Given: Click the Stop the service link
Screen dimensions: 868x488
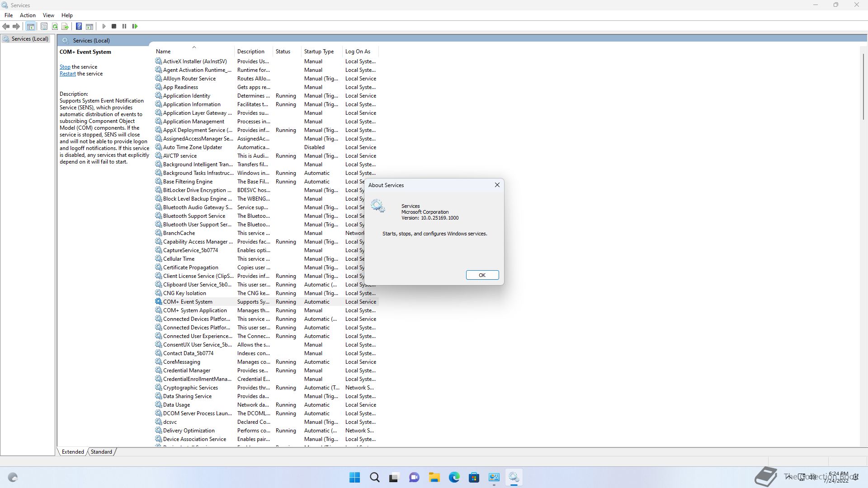Looking at the screenshot, I should point(65,67).
